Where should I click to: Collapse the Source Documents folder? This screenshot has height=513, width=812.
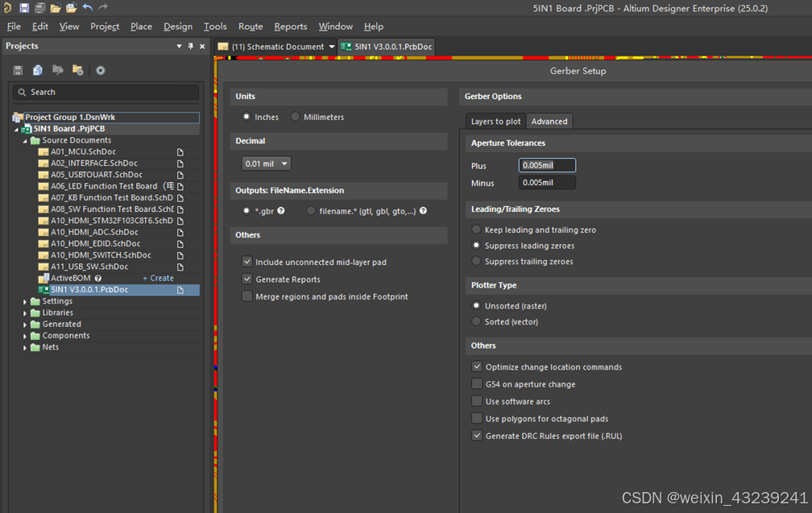coord(25,141)
